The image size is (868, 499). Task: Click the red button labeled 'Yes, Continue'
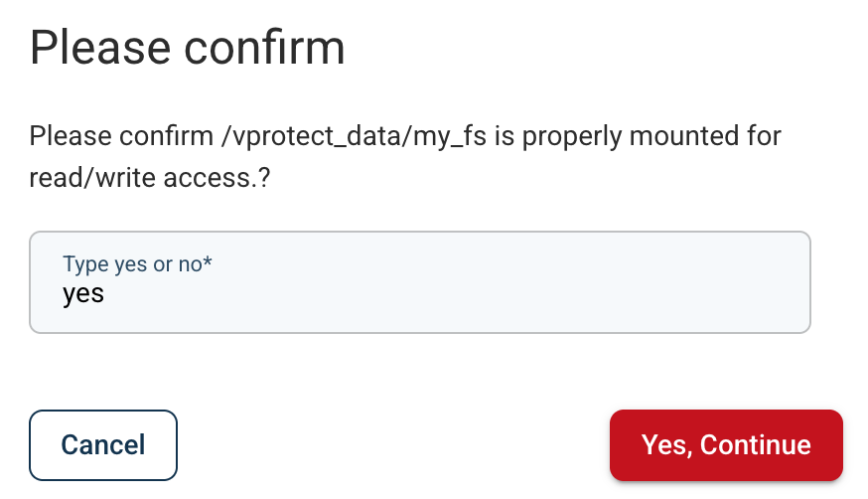(x=726, y=444)
